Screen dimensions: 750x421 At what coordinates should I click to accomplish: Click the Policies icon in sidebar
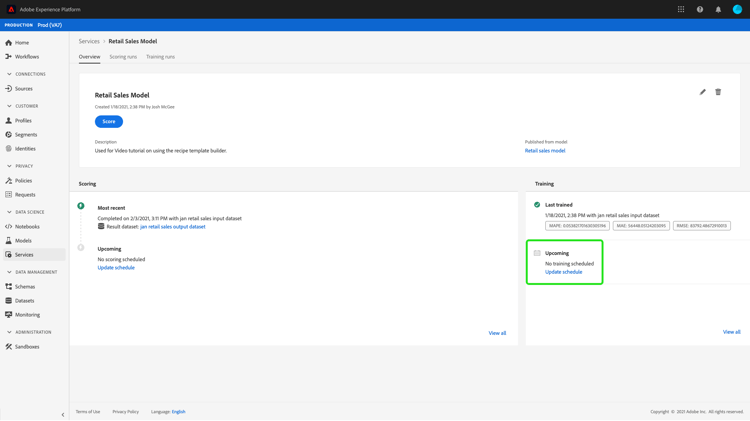click(x=9, y=180)
